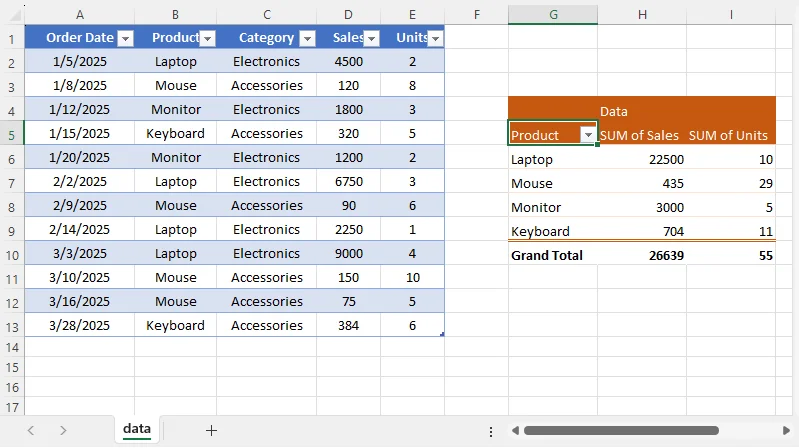799x448 pixels.
Task: Open the three-dot sheet options handle
Action: pos(491,432)
